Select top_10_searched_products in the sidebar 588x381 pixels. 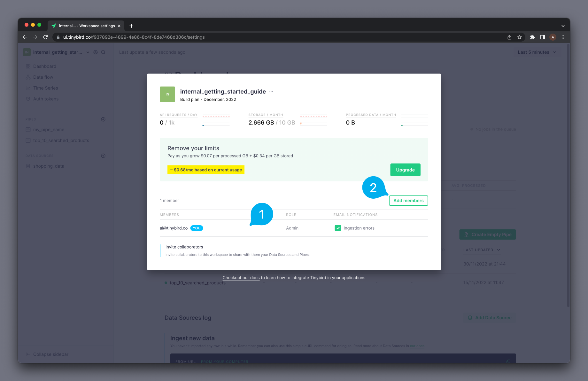(x=61, y=140)
